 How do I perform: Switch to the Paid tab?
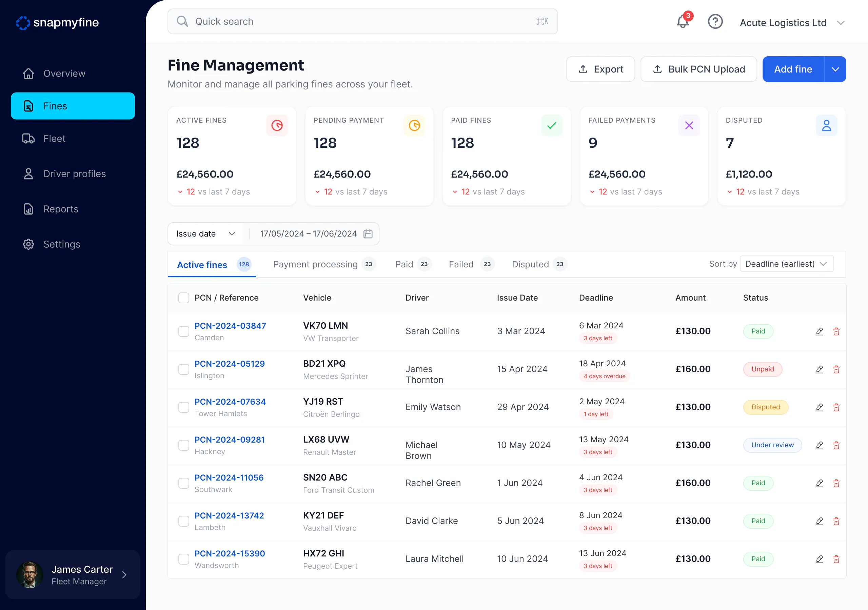(x=413, y=264)
